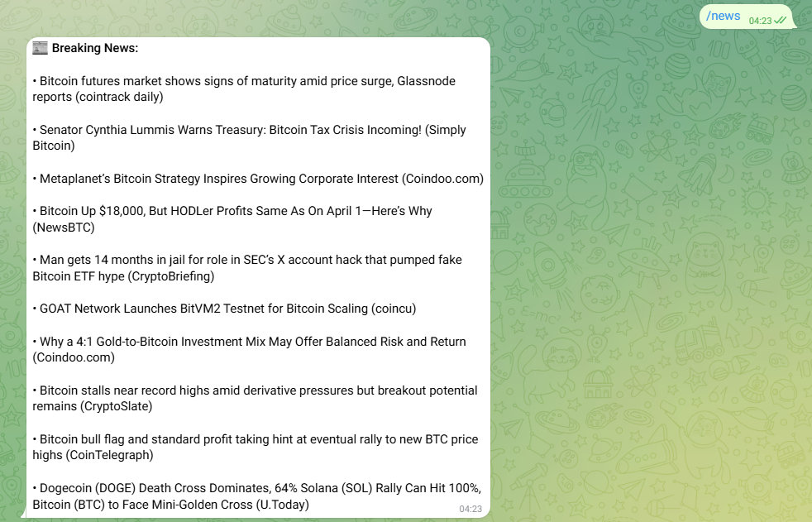Click the Senator Cynthia Lummis headline
The width and height of the screenshot is (812, 522).
coord(249,138)
